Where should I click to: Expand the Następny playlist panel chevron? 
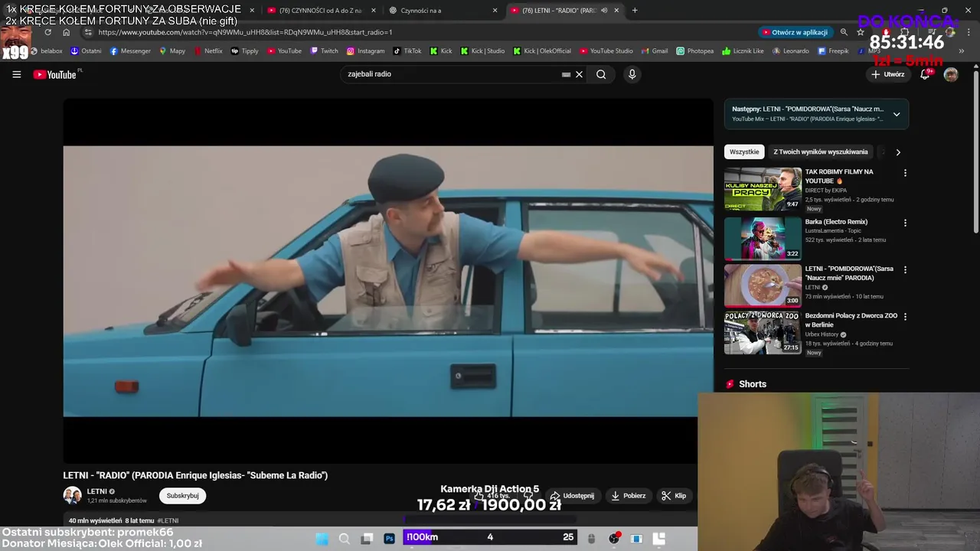pyautogui.click(x=897, y=114)
